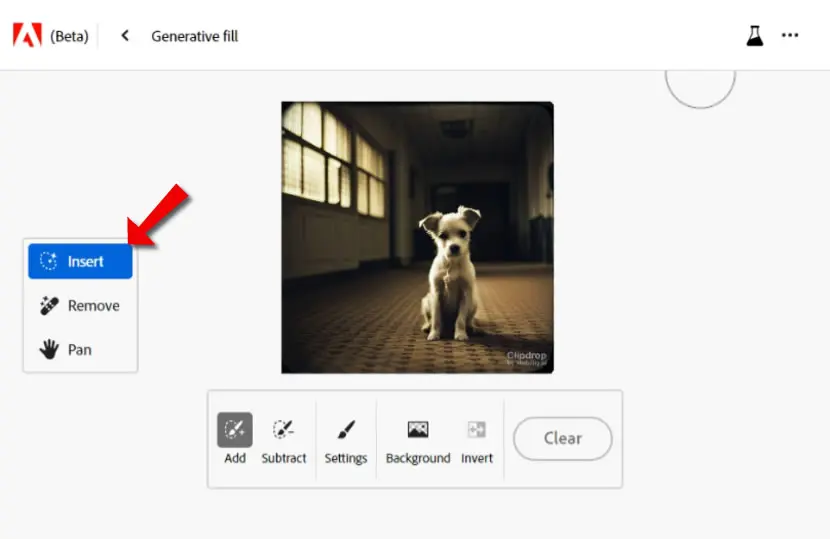The image size is (830, 539).
Task: Click the puppy in the image
Action: pos(449,273)
